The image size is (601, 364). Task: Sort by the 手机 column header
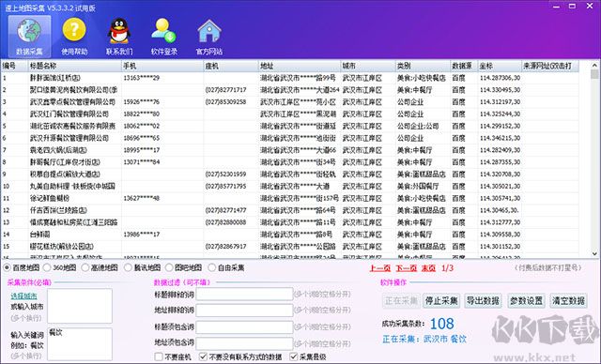tap(162, 66)
